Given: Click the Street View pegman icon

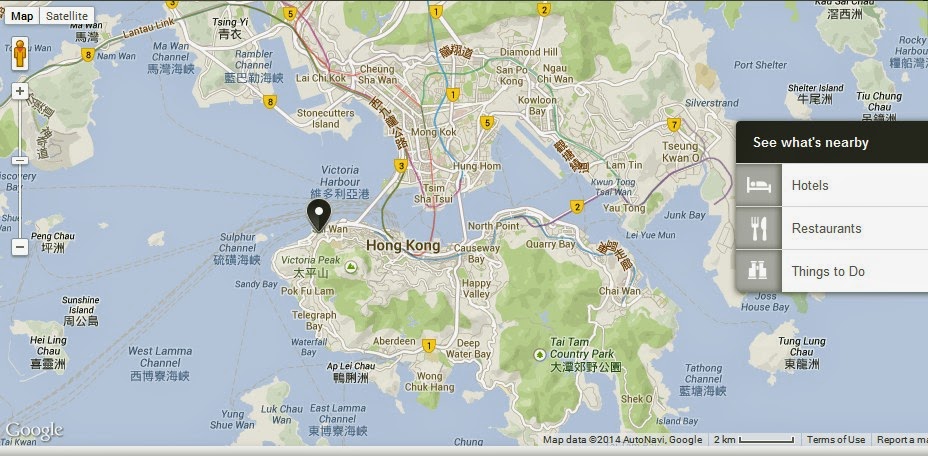Looking at the screenshot, I should tap(20, 53).
